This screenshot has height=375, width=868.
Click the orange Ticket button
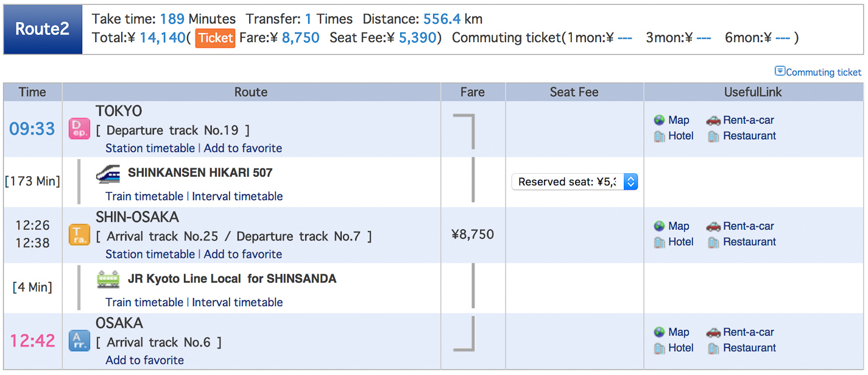point(215,38)
